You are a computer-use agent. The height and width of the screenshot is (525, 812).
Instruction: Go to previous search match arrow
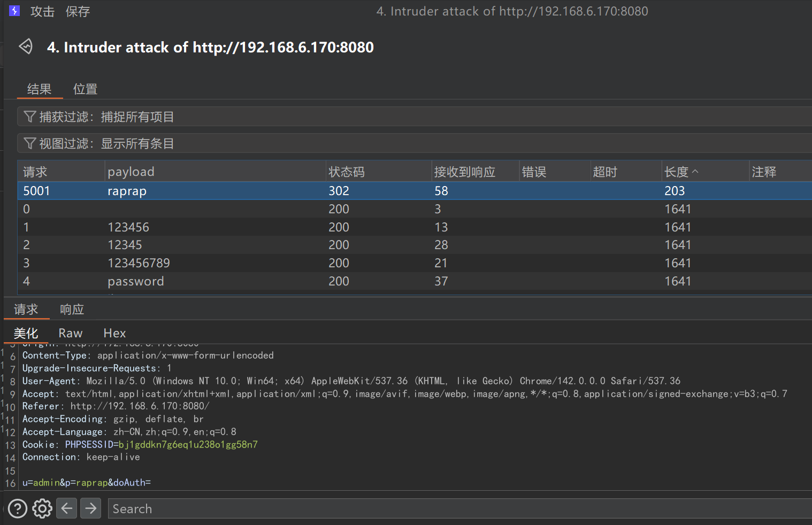67,508
